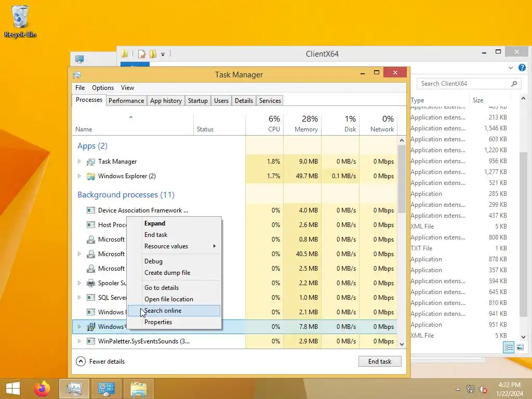Sort processes by Network column
This screenshot has width=532, height=399.
pyautogui.click(x=378, y=124)
